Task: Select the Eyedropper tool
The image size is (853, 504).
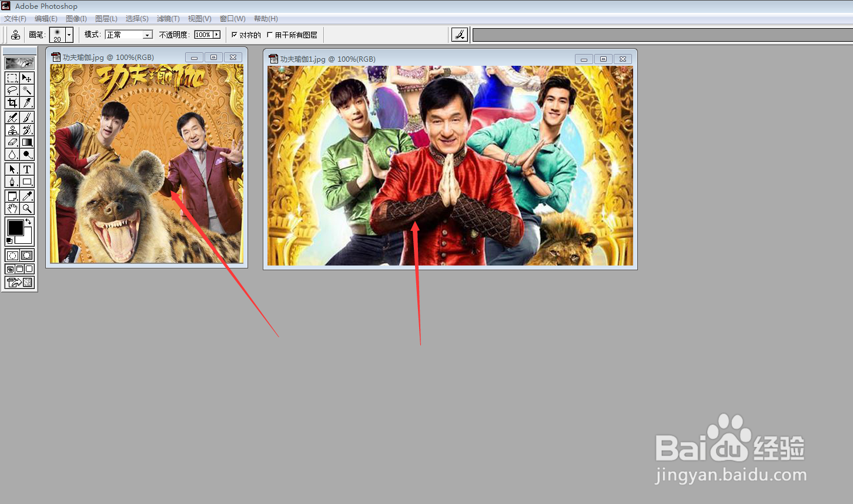Action: 27,196
